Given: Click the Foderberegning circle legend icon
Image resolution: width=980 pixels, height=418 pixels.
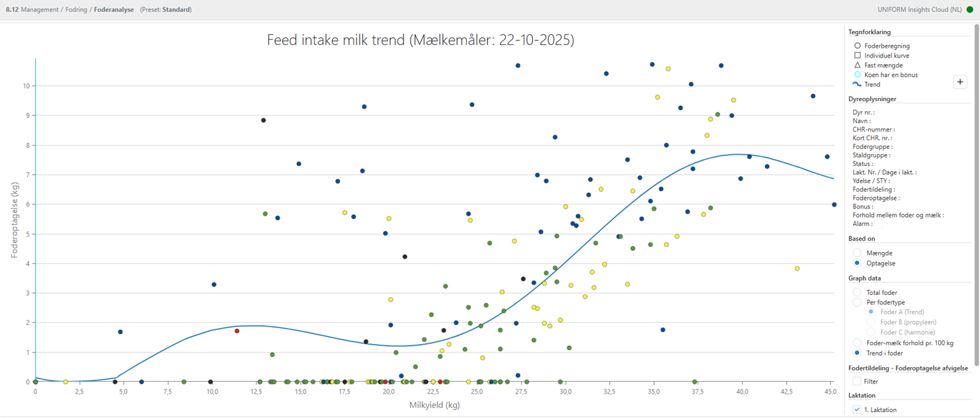Looking at the screenshot, I should click(x=858, y=46).
